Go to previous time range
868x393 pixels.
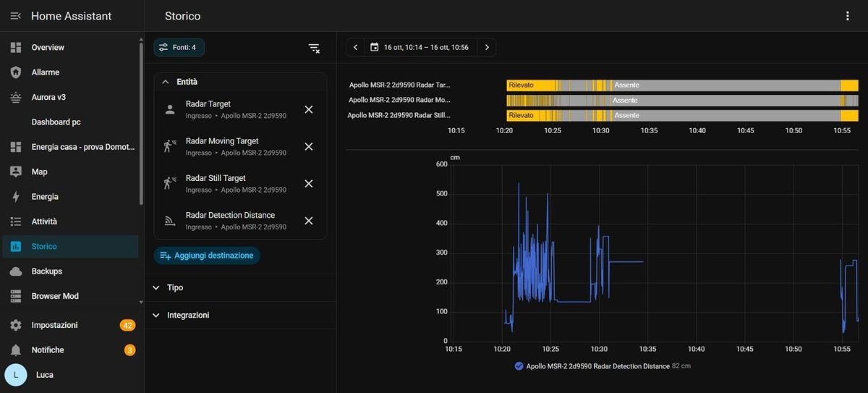[355, 47]
